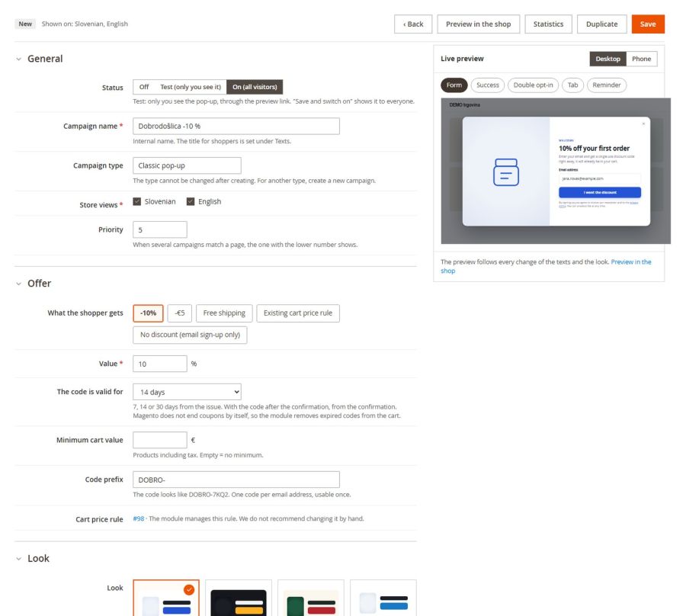The height and width of the screenshot is (616, 686).
Task: Click the New status badge
Action: (25, 24)
